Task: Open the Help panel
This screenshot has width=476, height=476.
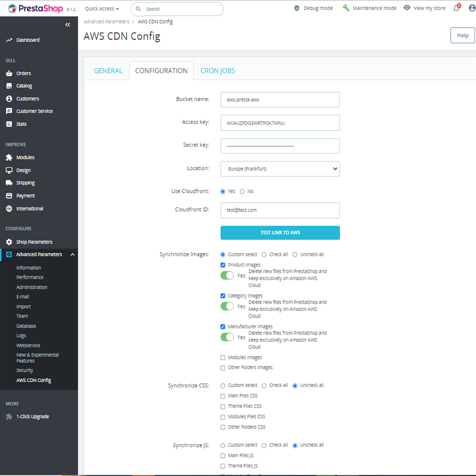Action: pyautogui.click(x=462, y=35)
